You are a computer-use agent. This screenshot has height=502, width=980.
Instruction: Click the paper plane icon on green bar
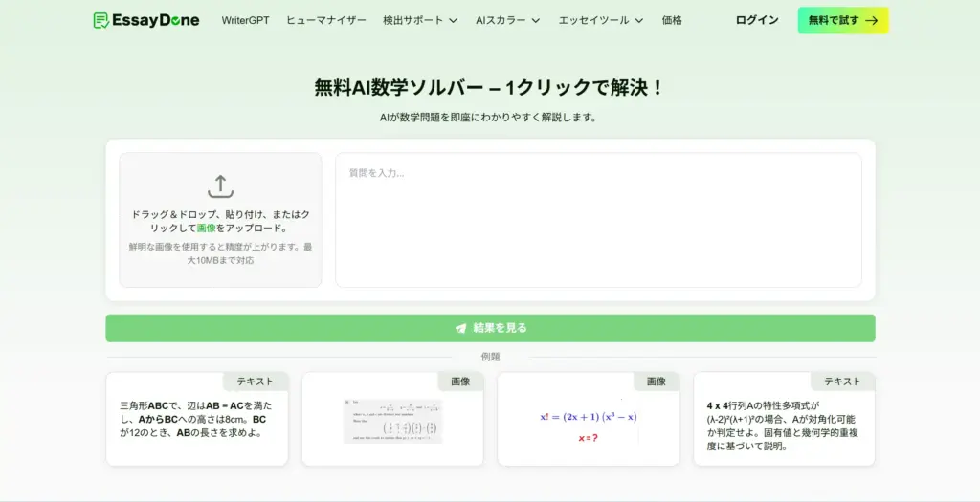click(x=460, y=328)
